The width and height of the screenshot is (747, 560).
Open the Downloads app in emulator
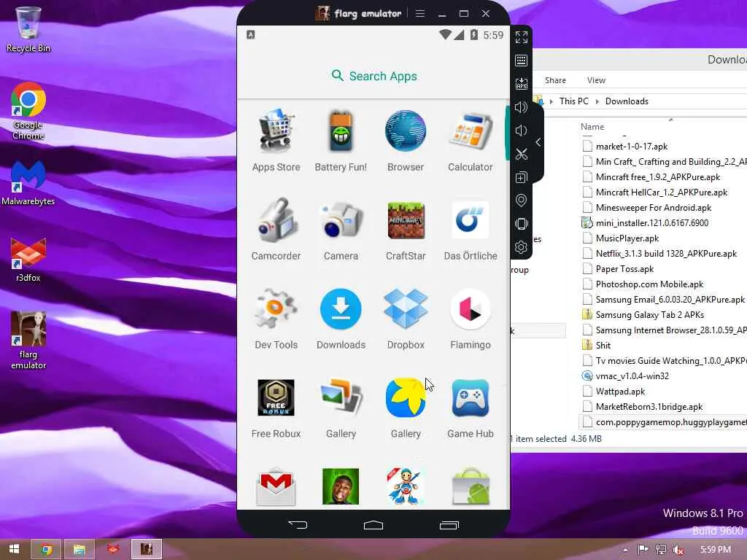pyautogui.click(x=341, y=318)
